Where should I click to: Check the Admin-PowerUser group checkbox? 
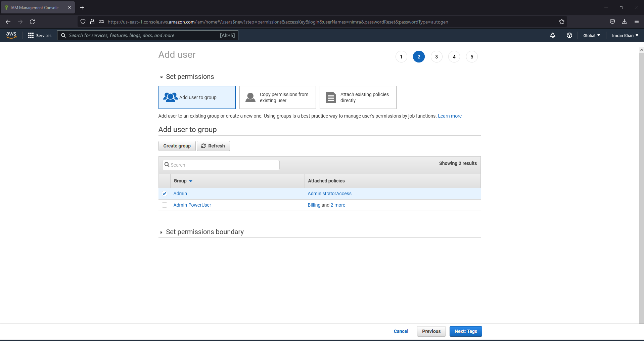[x=164, y=205]
